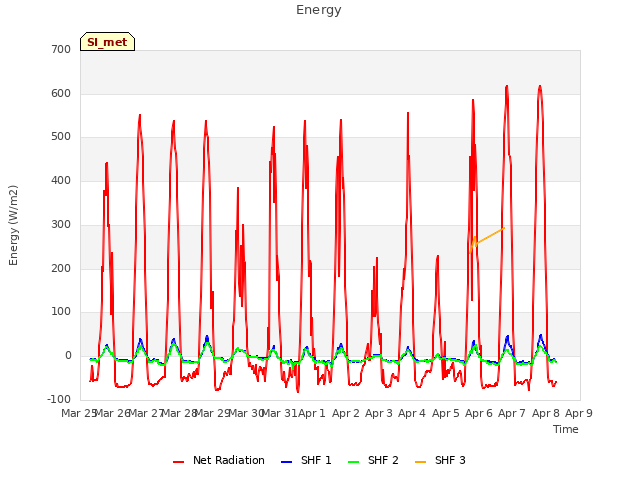
Task: Click the -100 y-axis label
Action: tap(59, 399)
